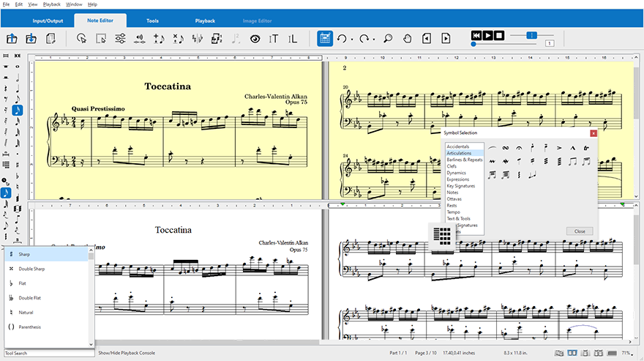644x361 pixels.
Task: Choose the fermata articulation symbol
Action: coord(519,148)
